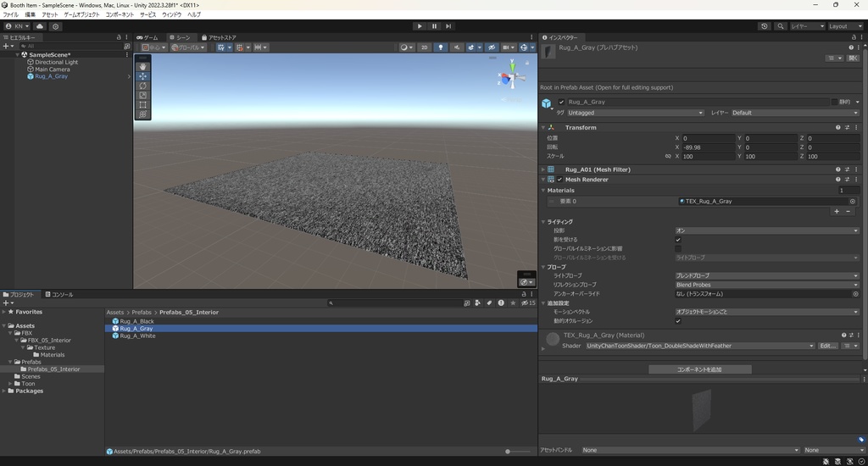Select Rug_A_White prefab in project list
Screen dimensions: 868x466
coord(137,336)
